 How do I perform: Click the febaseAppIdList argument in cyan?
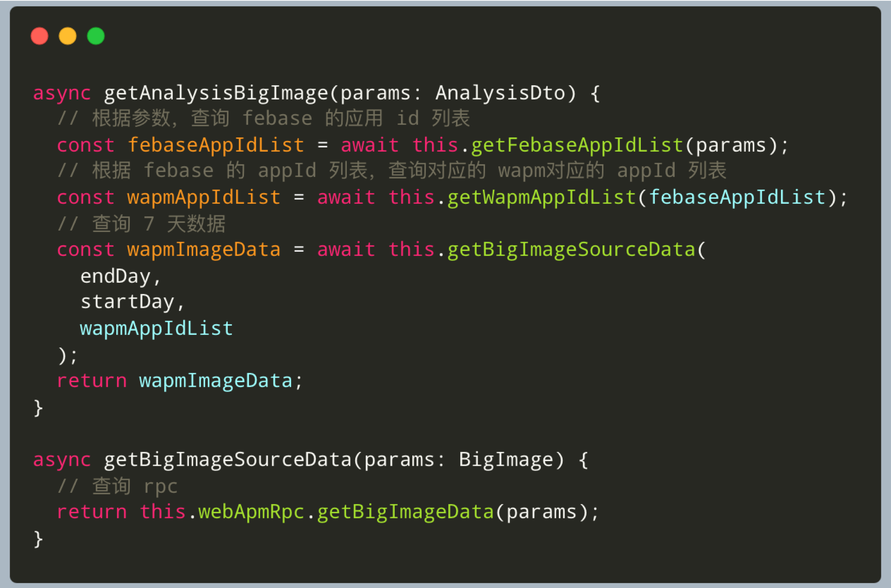tap(737, 197)
